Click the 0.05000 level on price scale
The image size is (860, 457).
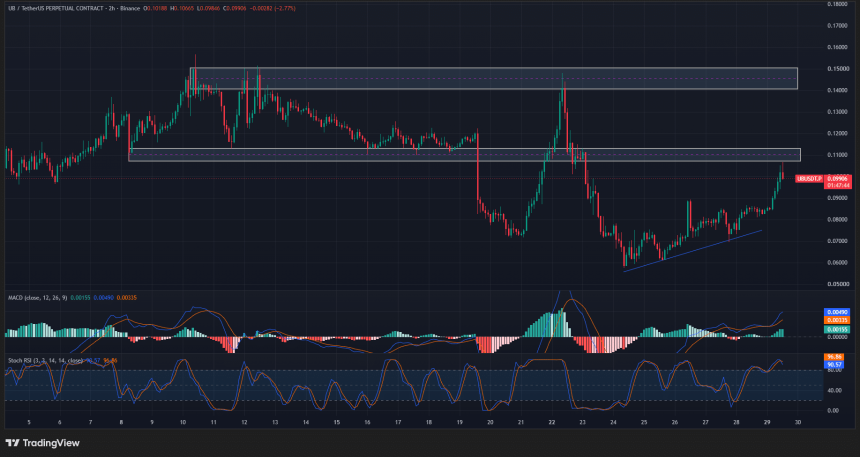point(837,284)
